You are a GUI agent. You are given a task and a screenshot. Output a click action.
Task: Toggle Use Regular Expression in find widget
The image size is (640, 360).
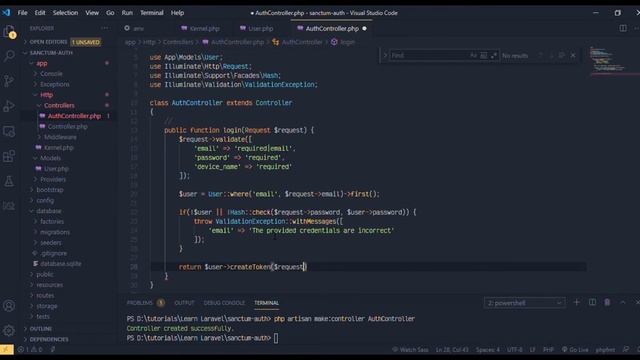[493, 55]
